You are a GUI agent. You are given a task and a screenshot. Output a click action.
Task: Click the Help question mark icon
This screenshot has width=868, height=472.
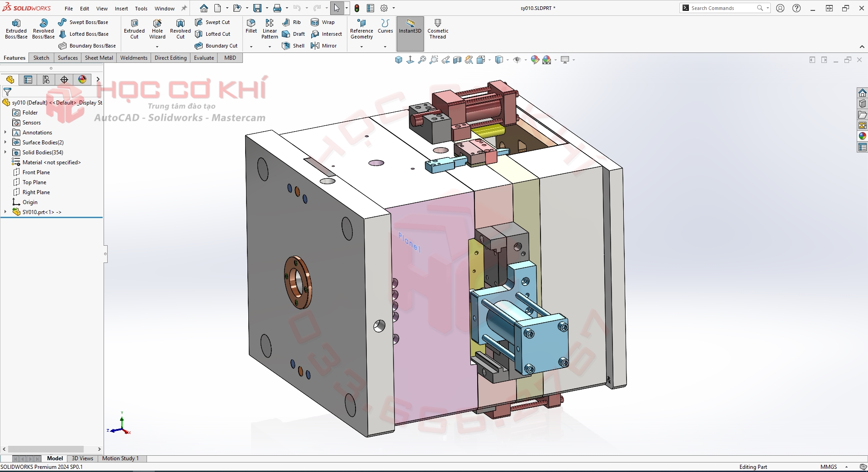point(797,8)
